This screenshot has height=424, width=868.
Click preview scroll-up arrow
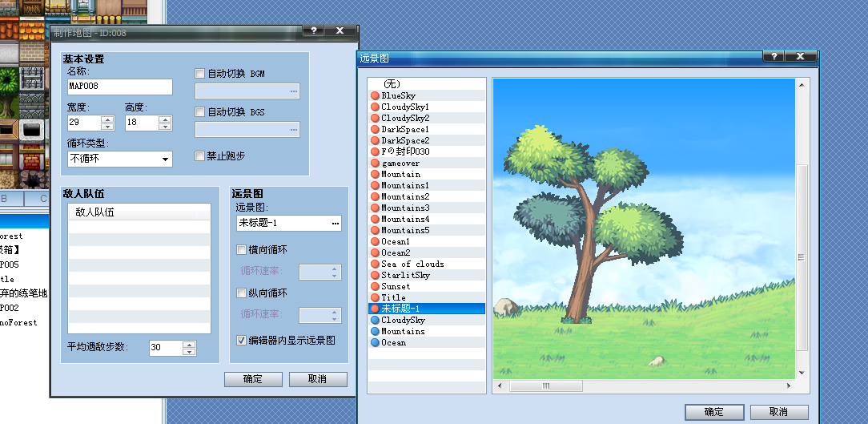point(802,85)
